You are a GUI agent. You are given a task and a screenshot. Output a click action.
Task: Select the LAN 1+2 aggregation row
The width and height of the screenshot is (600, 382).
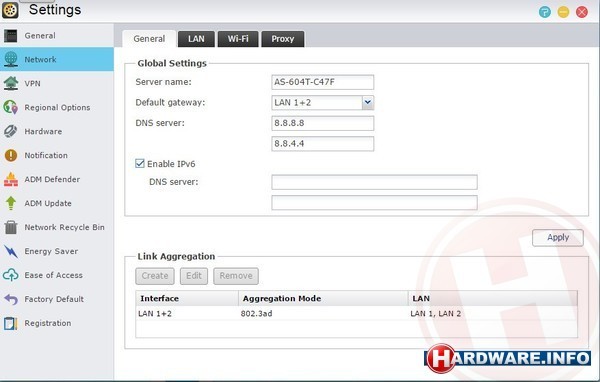(356, 313)
